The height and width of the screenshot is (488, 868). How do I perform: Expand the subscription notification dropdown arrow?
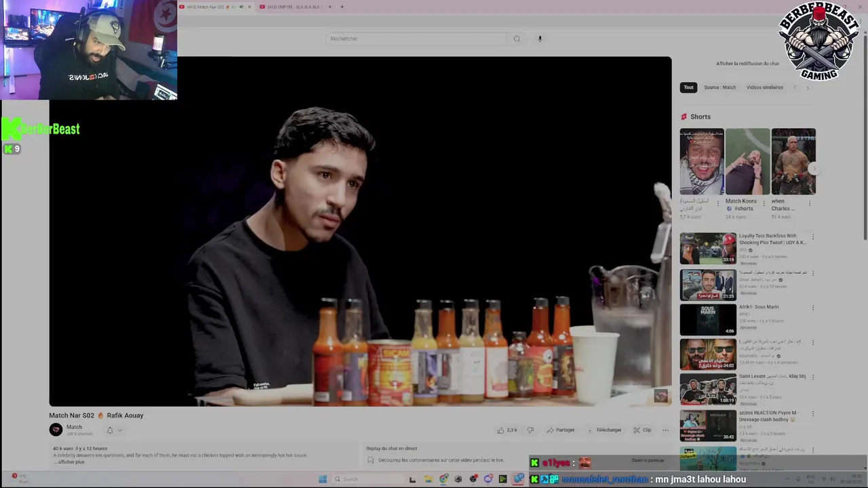click(120, 430)
